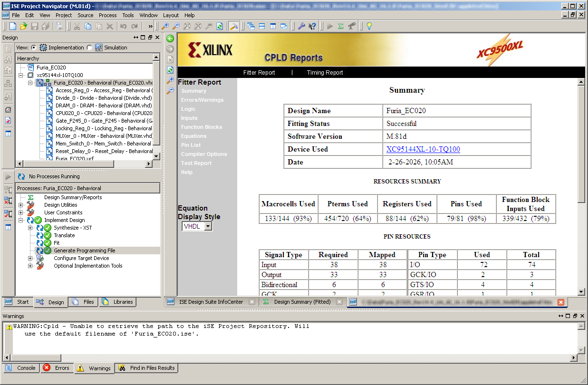Open the Process menu
588x385 pixels.
coord(107,15)
